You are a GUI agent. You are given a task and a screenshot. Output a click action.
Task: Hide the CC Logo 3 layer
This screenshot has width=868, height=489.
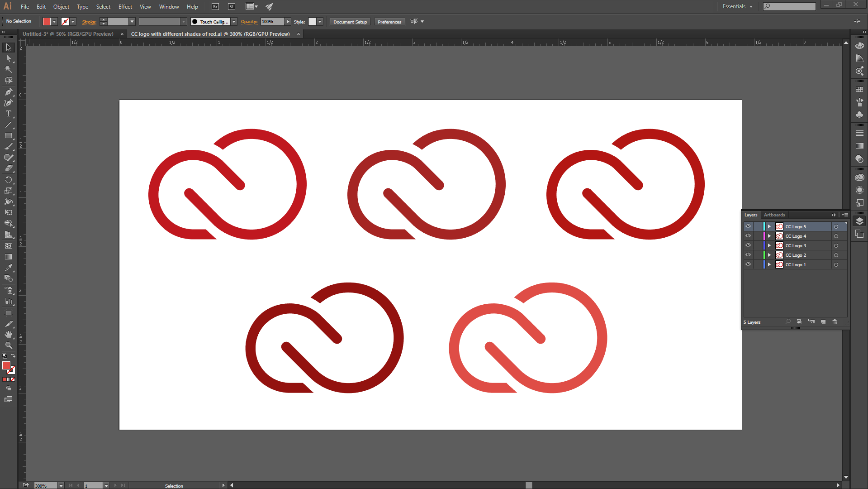[x=748, y=245]
